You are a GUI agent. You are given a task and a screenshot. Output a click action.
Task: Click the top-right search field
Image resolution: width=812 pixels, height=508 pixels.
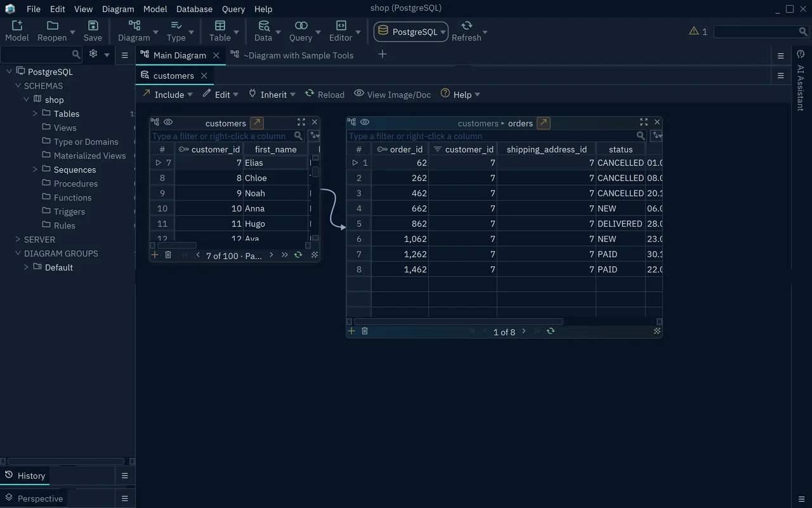[756, 31]
